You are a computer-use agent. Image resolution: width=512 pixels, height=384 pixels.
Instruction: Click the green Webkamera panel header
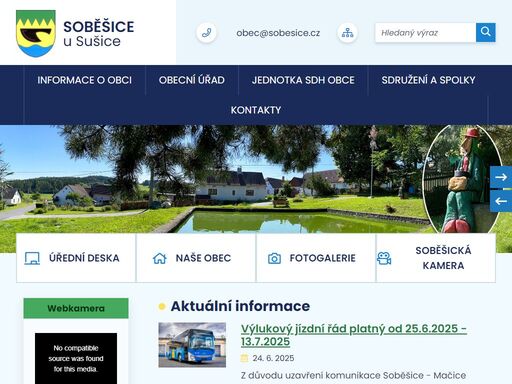tap(76, 308)
